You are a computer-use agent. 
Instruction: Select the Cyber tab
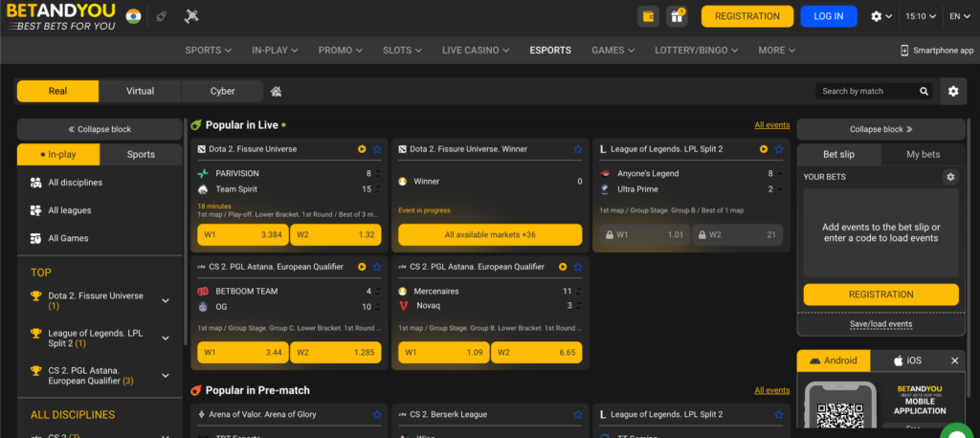click(222, 91)
